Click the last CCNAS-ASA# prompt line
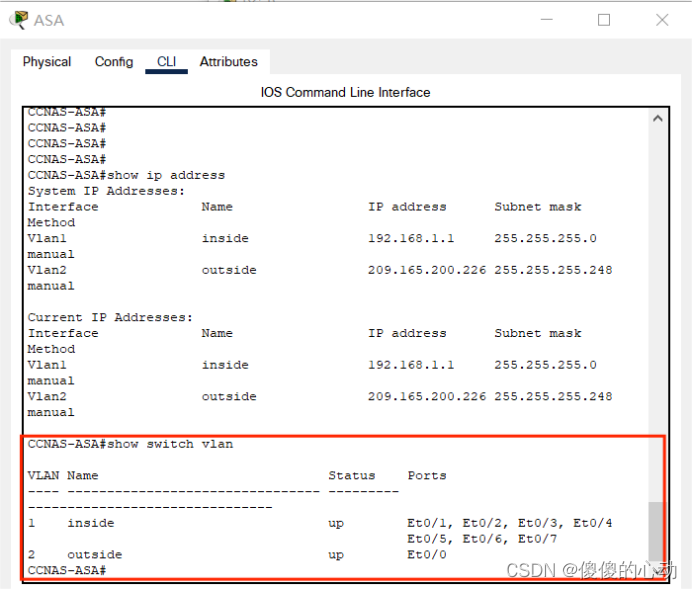692x589 pixels. tap(67, 570)
